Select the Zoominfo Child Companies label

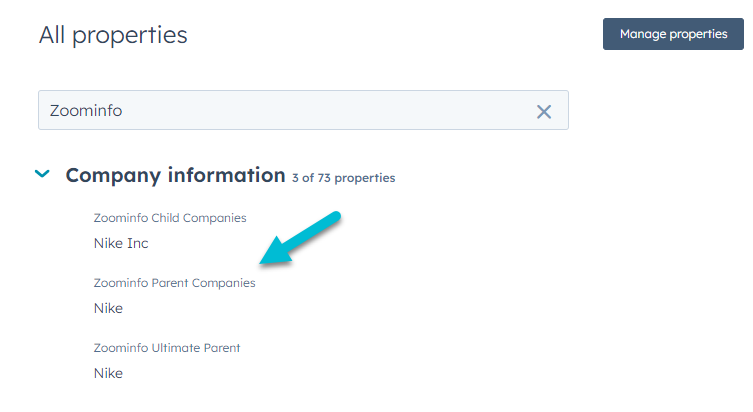click(170, 218)
